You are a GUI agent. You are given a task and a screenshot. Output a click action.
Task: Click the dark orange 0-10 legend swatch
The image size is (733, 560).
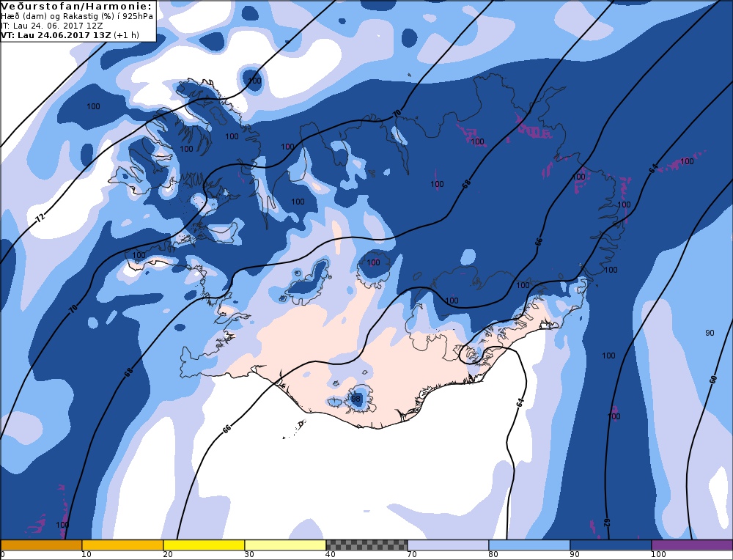pyautogui.click(x=41, y=545)
